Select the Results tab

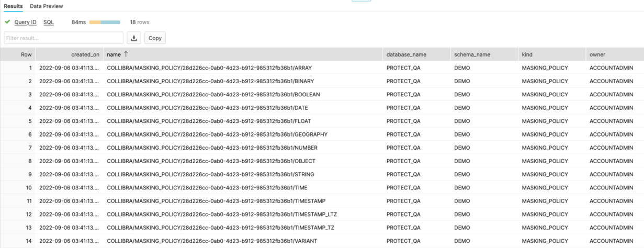[x=13, y=6]
